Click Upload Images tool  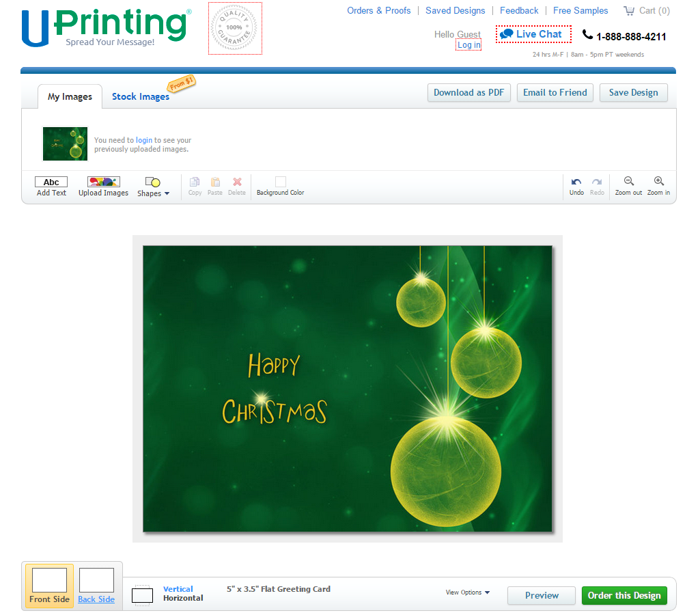coord(104,187)
